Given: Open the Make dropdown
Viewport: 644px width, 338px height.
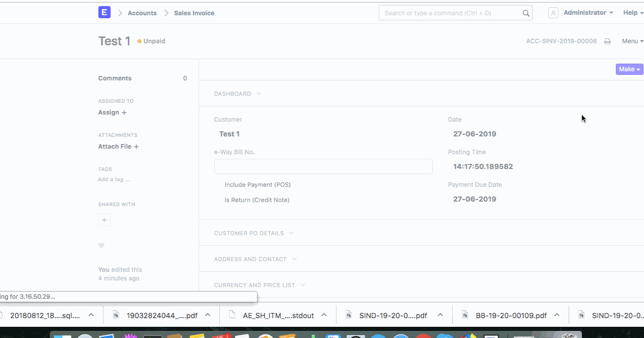Looking at the screenshot, I should tap(629, 69).
